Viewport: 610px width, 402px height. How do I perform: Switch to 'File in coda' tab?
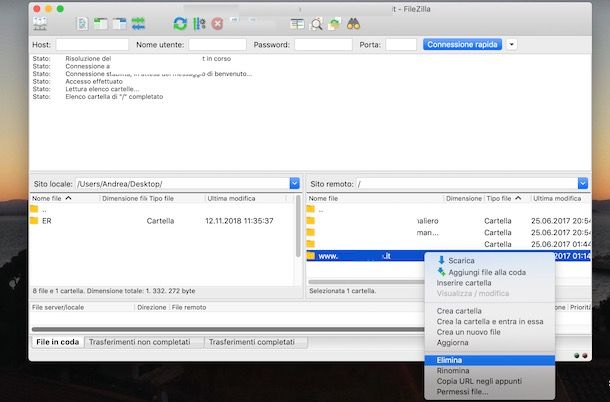[58, 342]
